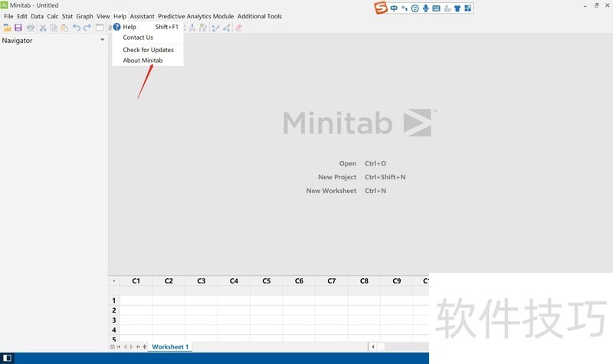Click the Open file toolbar icon

7,28
